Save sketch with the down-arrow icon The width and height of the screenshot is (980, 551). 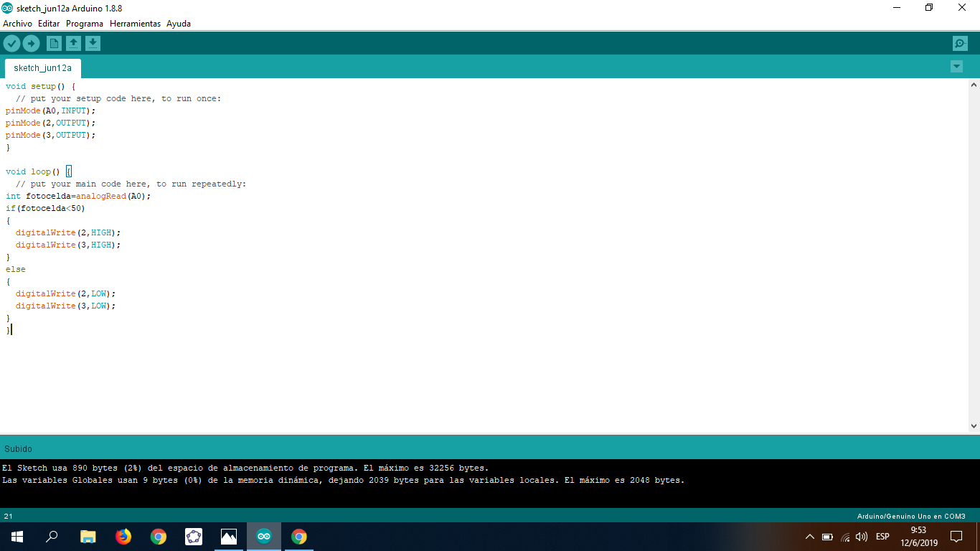(93, 44)
